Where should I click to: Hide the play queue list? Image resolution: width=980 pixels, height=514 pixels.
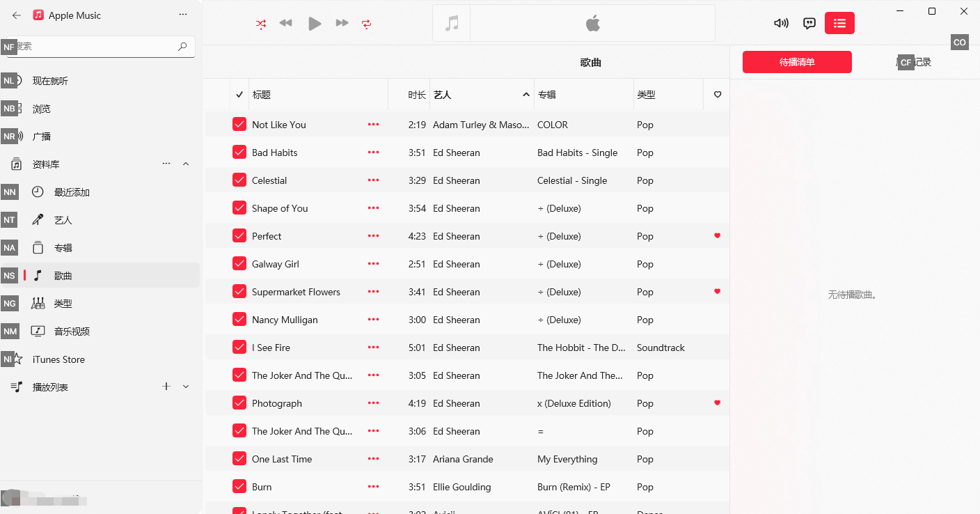pos(839,23)
